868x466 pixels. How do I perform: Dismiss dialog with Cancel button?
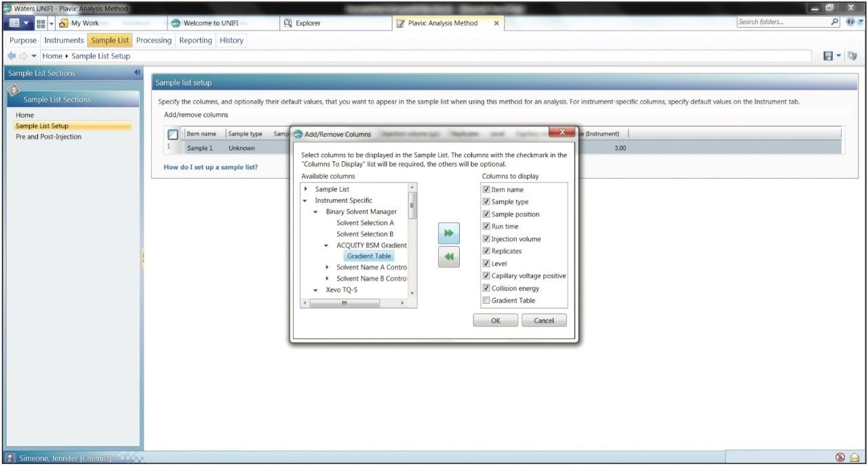tap(544, 321)
